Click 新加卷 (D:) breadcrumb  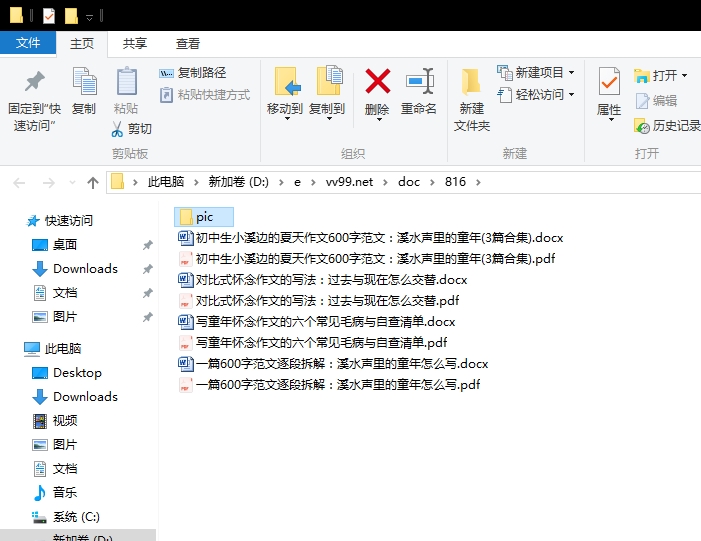[x=239, y=182]
